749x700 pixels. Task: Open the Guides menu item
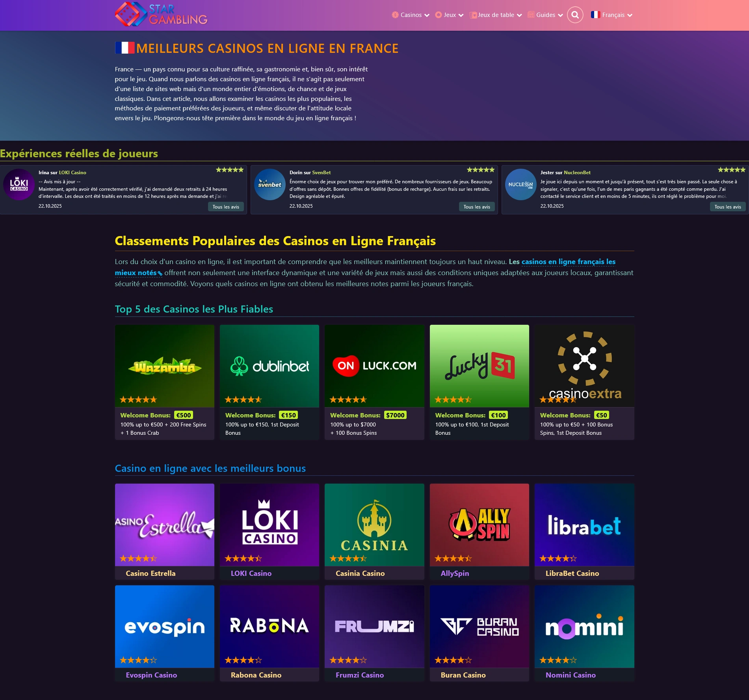546,15
